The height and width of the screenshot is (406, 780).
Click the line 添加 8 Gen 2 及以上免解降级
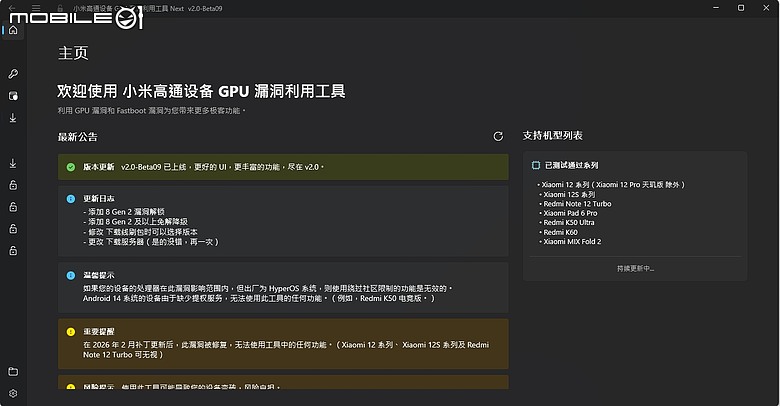135,222
